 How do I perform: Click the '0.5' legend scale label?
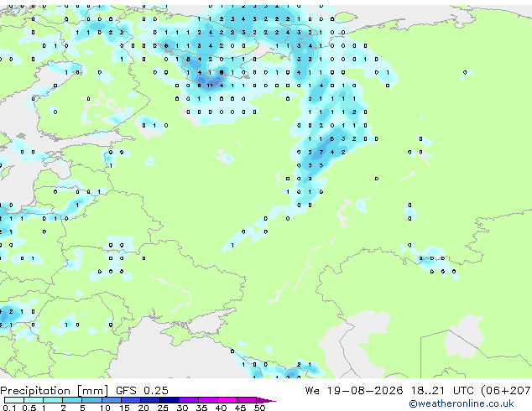tap(29, 408)
